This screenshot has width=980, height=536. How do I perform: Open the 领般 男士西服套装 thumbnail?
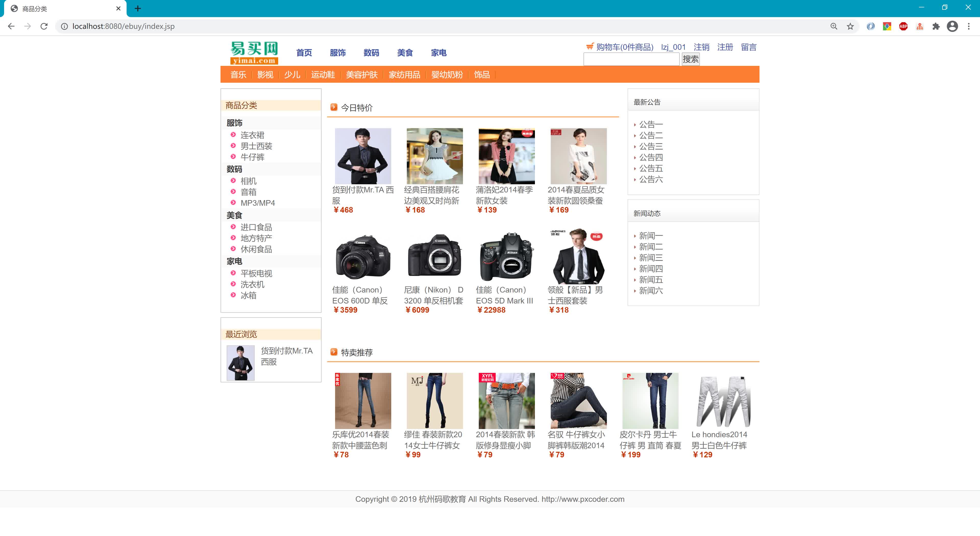[579, 257]
